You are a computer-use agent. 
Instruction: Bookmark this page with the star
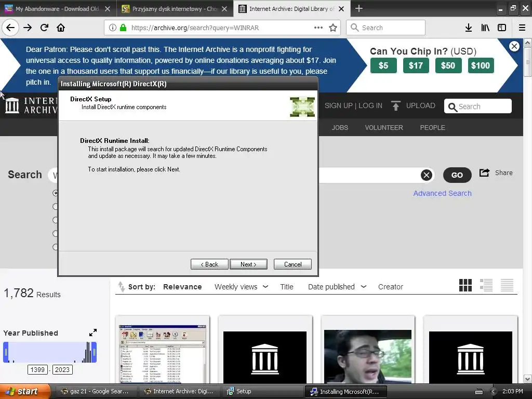tap(333, 28)
